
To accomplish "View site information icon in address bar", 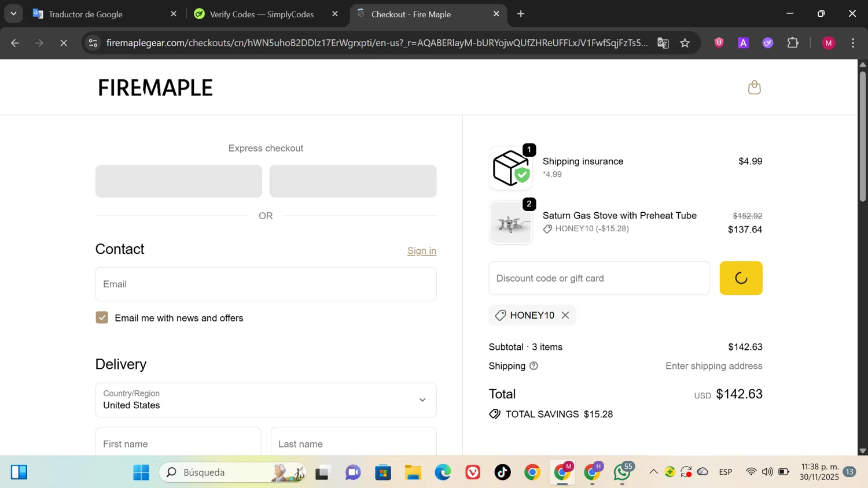I will 93,43.
